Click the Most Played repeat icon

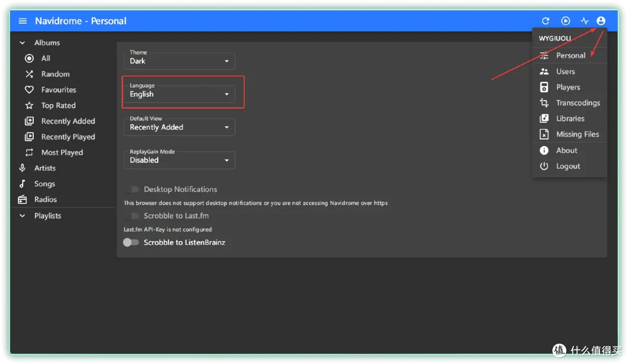pos(29,152)
